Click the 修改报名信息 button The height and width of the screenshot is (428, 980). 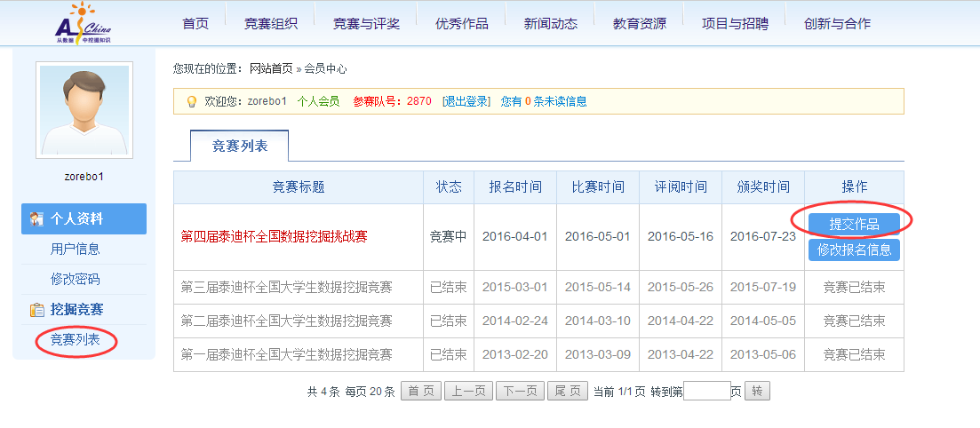coord(854,250)
